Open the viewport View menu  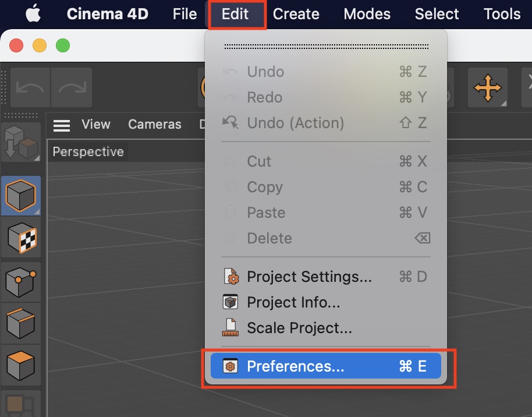(96, 125)
